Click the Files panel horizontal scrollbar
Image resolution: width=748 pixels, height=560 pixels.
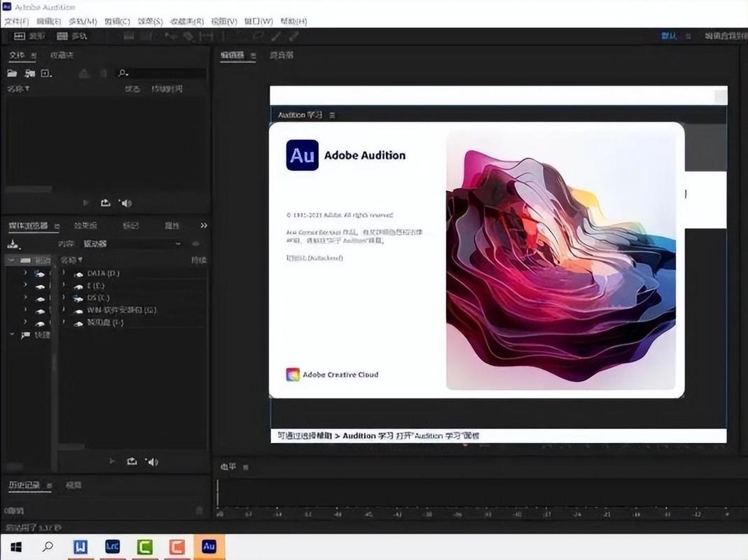(29, 189)
